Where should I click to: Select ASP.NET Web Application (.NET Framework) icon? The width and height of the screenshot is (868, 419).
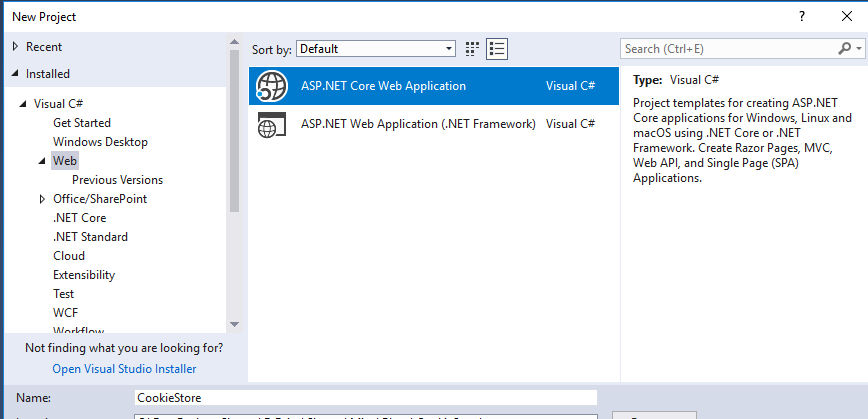click(x=272, y=124)
